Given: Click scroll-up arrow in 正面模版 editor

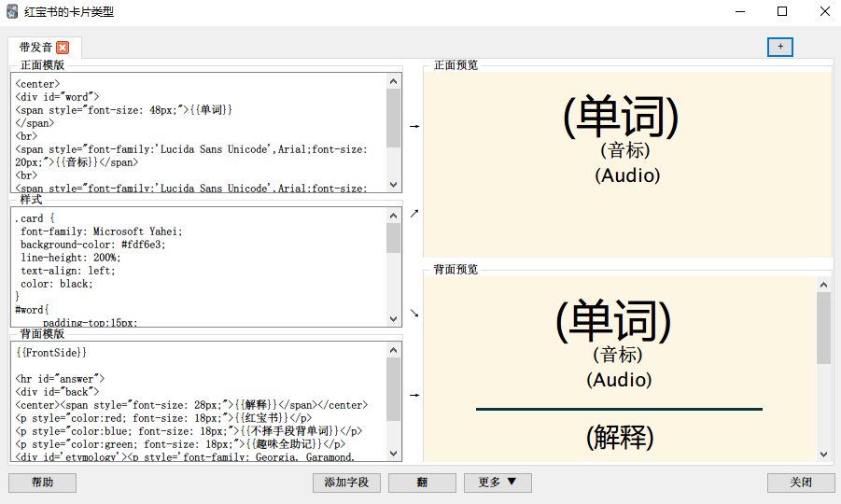Looking at the screenshot, I should pos(393,81).
